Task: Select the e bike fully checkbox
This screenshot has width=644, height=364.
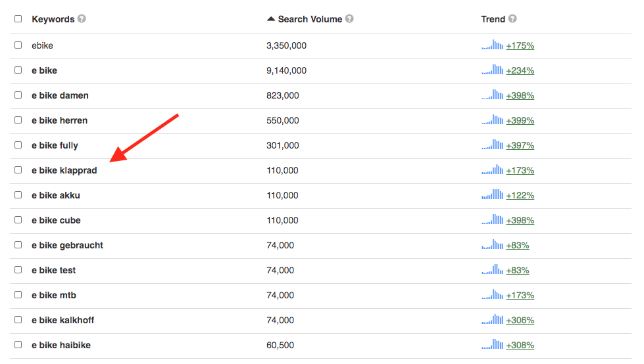Action: [x=18, y=145]
